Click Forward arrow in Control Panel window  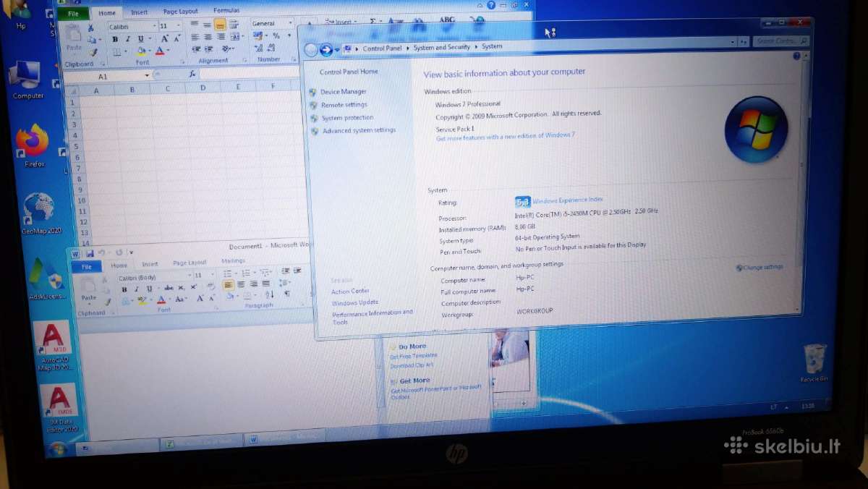(x=326, y=49)
